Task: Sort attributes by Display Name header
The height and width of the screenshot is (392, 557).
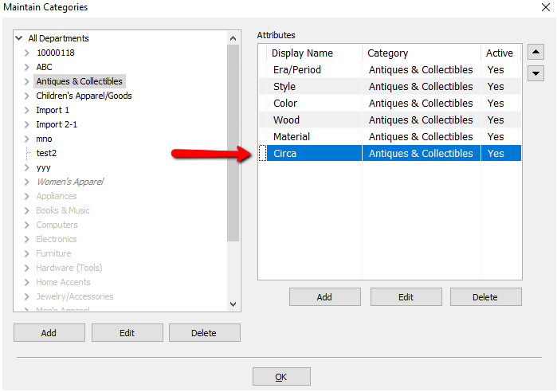Action: (315, 53)
